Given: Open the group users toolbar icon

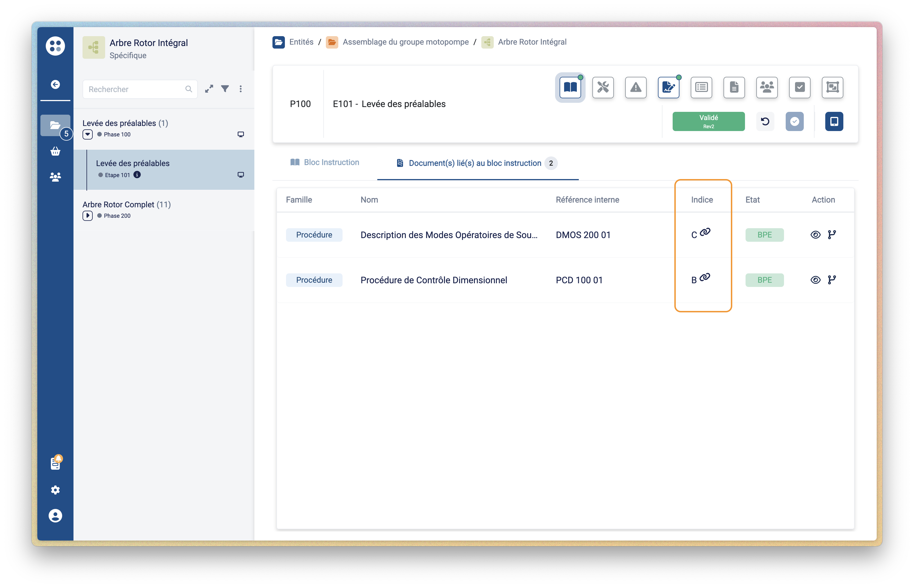Looking at the screenshot, I should [766, 88].
